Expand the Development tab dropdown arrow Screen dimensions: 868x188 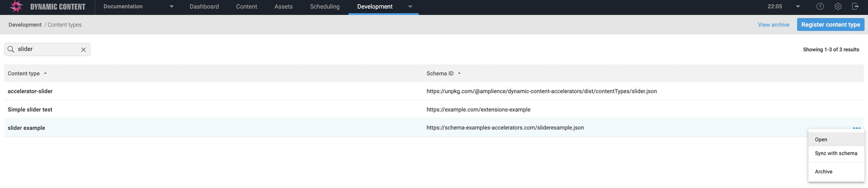(410, 6)
